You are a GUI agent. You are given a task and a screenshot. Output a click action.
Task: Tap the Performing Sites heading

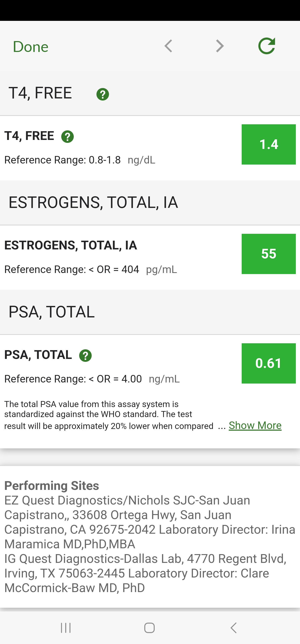pos(52,486)
